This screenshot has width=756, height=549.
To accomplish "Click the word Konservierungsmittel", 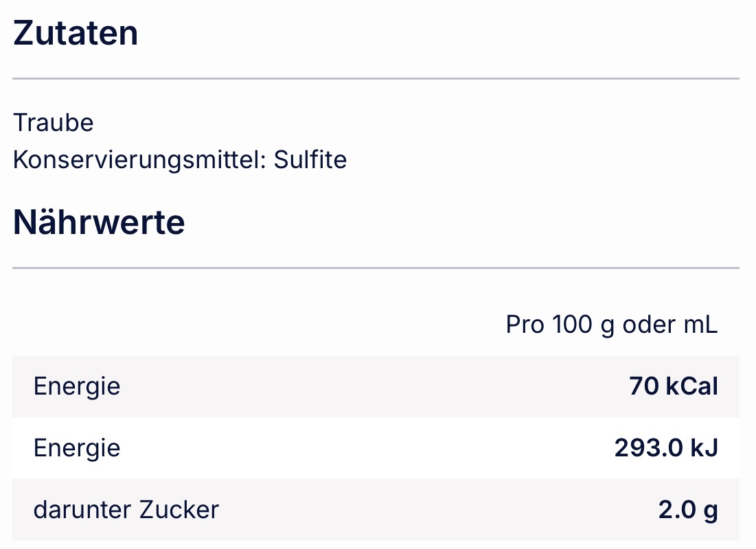I will (139, 160).
